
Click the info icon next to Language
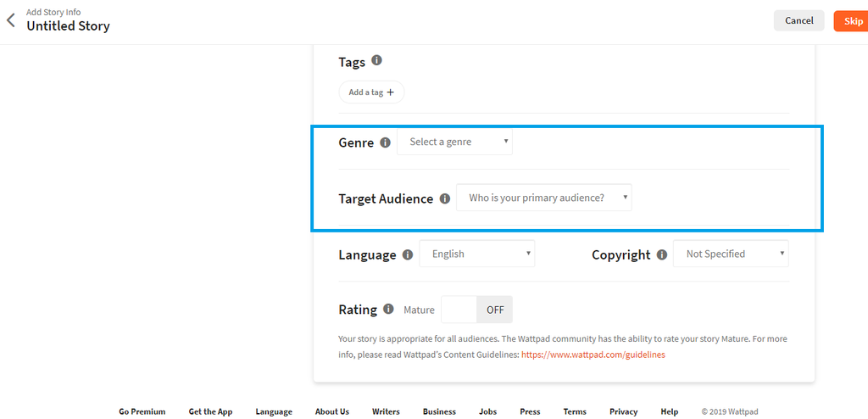click(407, 254)
